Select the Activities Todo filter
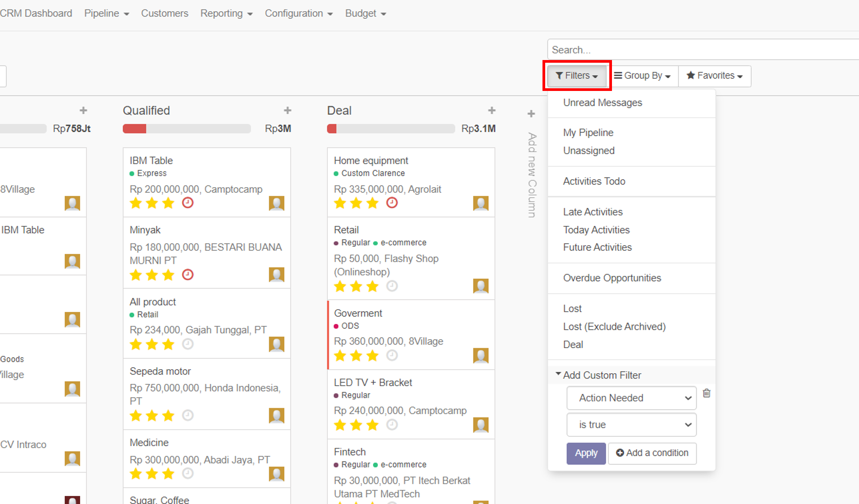Image resolution: width=859 pixels, height=504 pixels. click(594, 181)
